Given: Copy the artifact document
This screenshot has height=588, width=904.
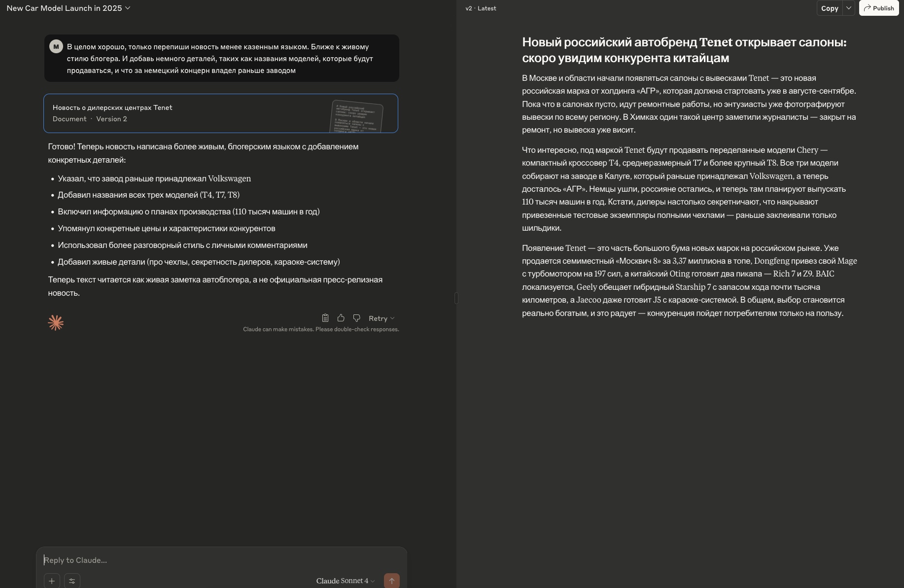Looking at the screenshot, I should click(830, 8).
